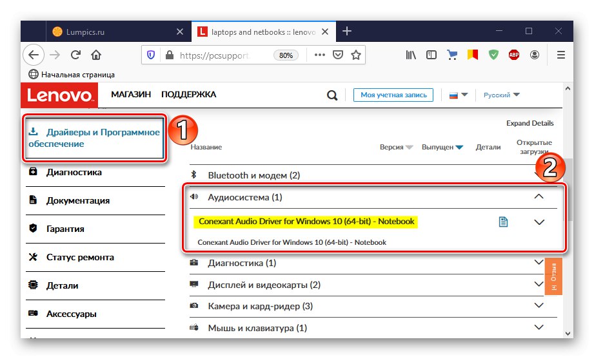This screenshot has width=594, height=364.
Task: Open the document details icon for Conexant driver
Action: pyautogui.click(x=503, y=222)
